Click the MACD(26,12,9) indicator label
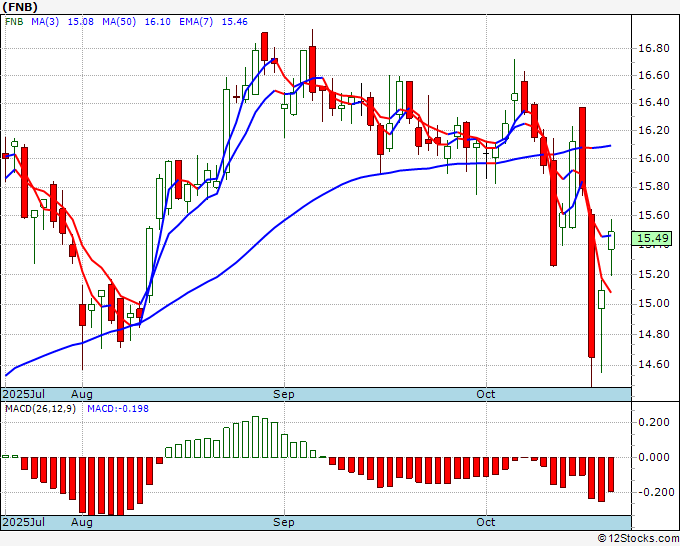The height and width of the screenshot is (546, 680). pyautogui.click(x=40, y=409)
